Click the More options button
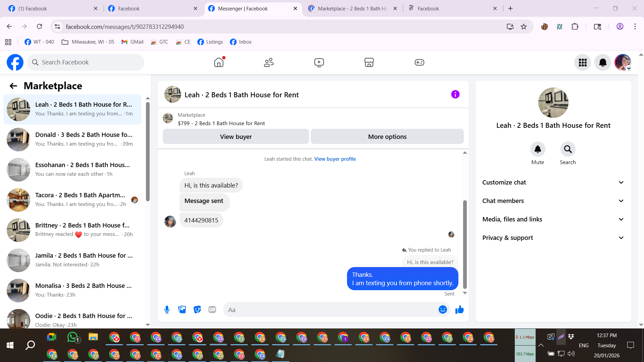Image resolution: width=644 pixels, height=362 pixels. [x=387, y=137]
